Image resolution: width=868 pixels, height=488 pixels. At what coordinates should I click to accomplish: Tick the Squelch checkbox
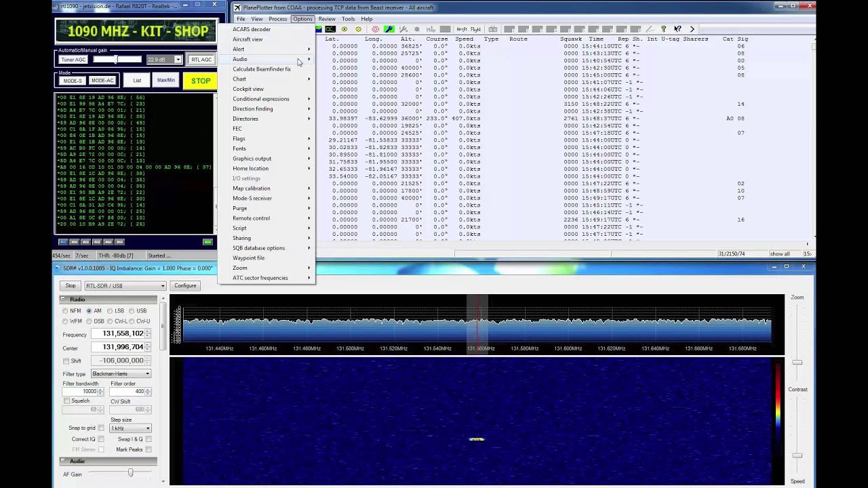coord(66,401)
